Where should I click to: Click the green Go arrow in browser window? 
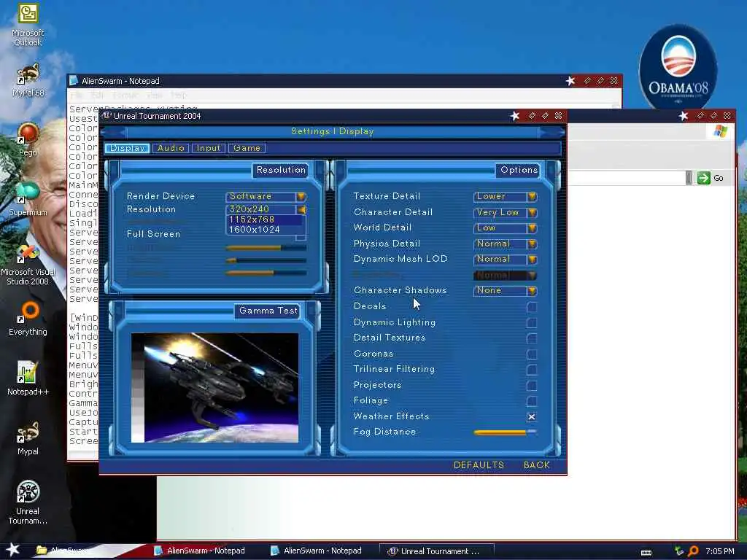(703, 178)
